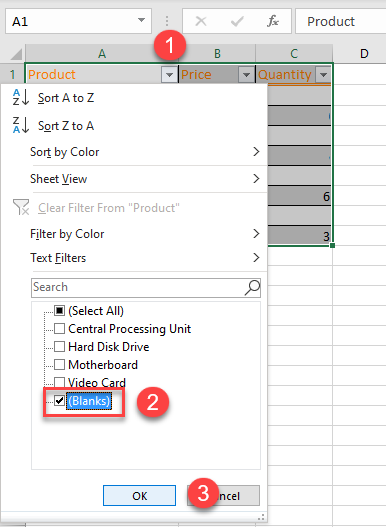Click the Sort A to Z icon
The width and height of the screenshot is (386, 527).
[x=21, y=97]
